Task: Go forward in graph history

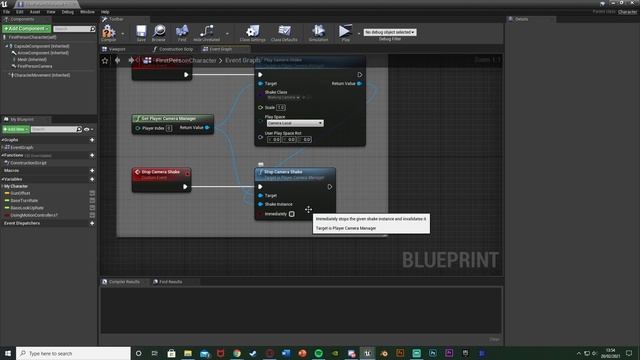Action: click(x=131, y=60)
